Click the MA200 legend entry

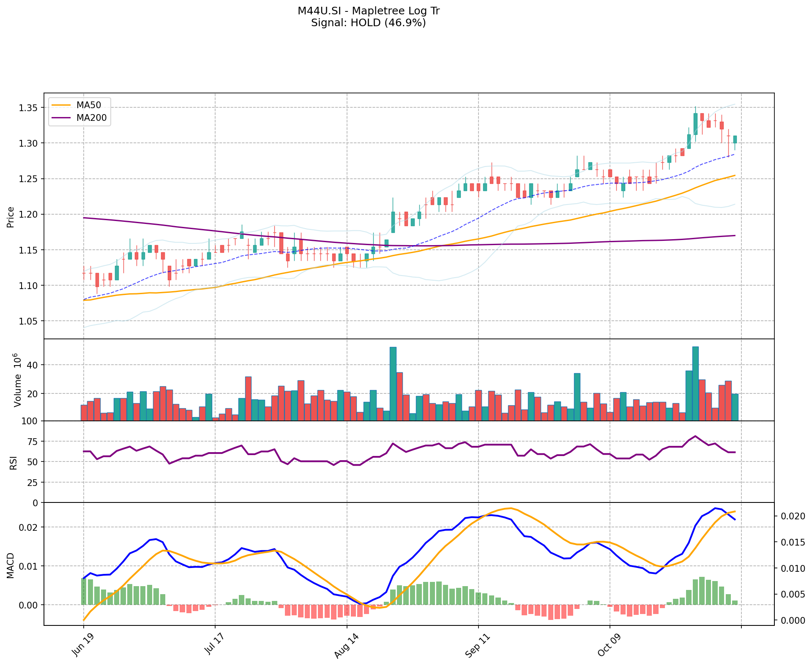pyautogui.click(x=92, y=118)
